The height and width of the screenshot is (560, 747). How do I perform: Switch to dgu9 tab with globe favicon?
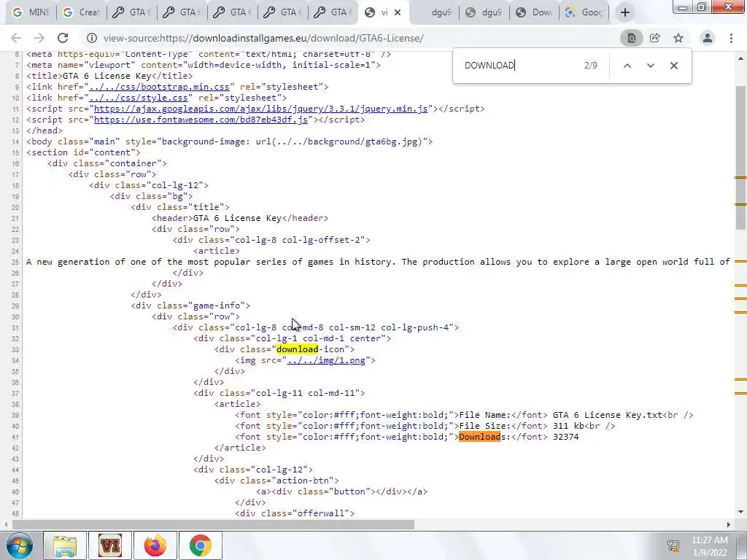coord(484,12)
